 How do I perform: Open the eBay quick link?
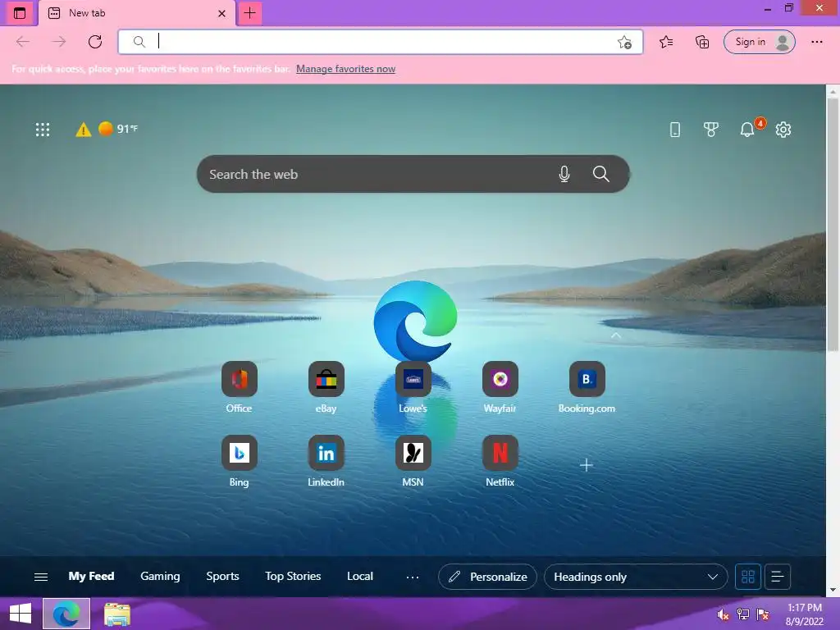(326, 387)
